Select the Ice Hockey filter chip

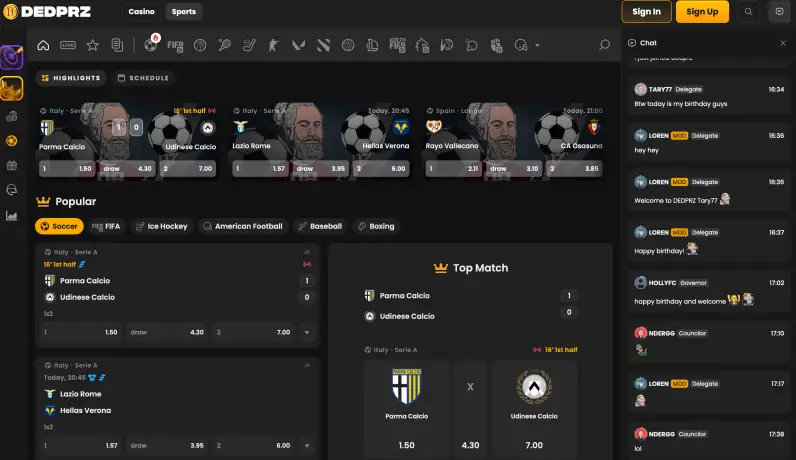161,226
